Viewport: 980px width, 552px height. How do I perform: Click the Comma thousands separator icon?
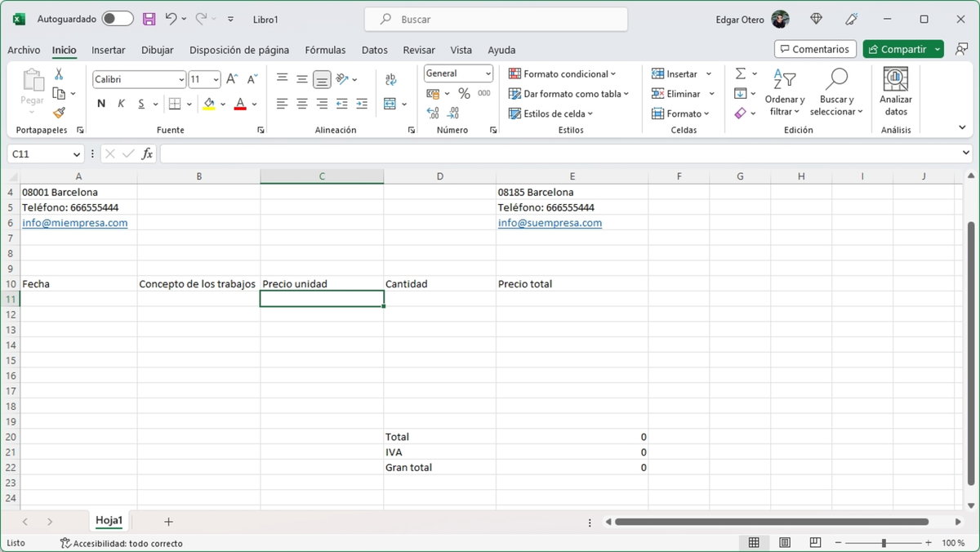484,94
